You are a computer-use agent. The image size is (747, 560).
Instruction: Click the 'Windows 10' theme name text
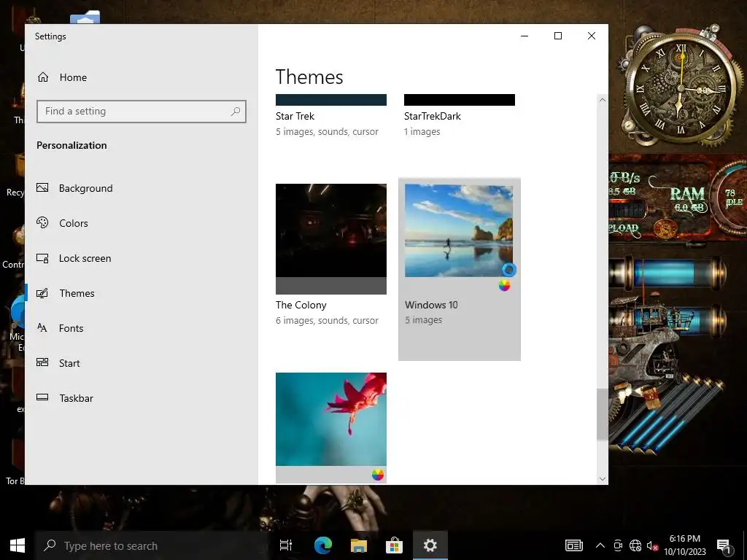(x=431, y=305)
